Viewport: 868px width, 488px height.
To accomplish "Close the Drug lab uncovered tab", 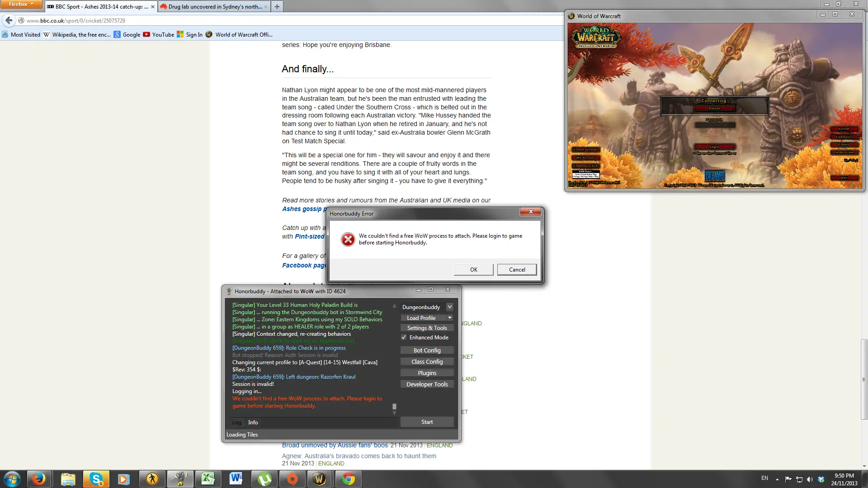I will 266,7.
